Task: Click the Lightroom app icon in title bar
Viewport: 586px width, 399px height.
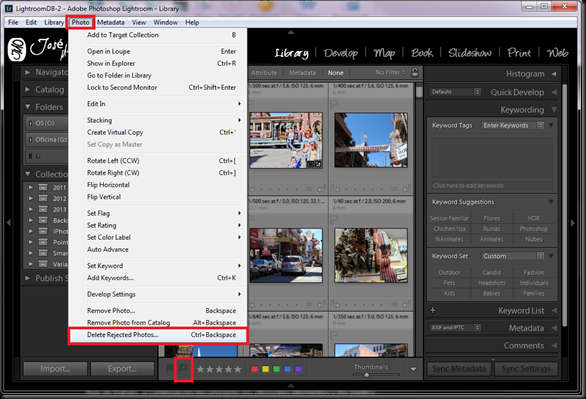Action: pyautogui.click(x=9, y=8)
